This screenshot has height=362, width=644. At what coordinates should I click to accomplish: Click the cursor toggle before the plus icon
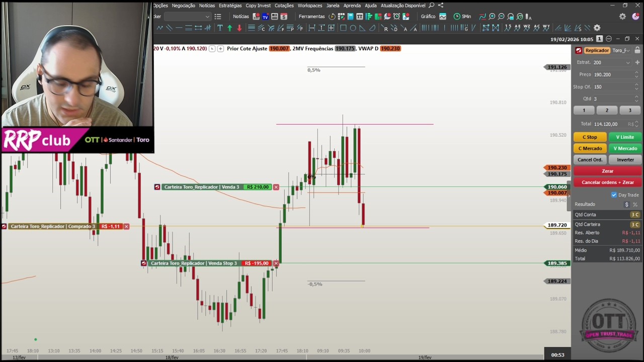click(x=212, y=49)
